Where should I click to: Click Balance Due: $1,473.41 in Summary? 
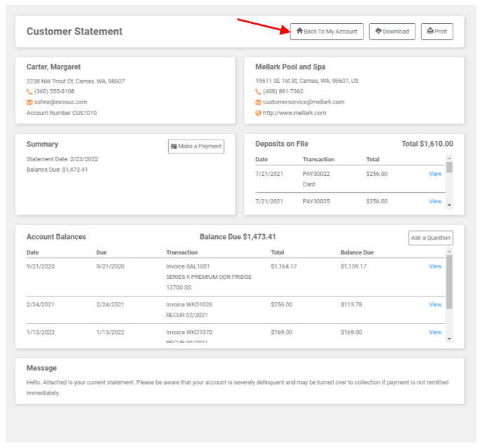(57, 170)
